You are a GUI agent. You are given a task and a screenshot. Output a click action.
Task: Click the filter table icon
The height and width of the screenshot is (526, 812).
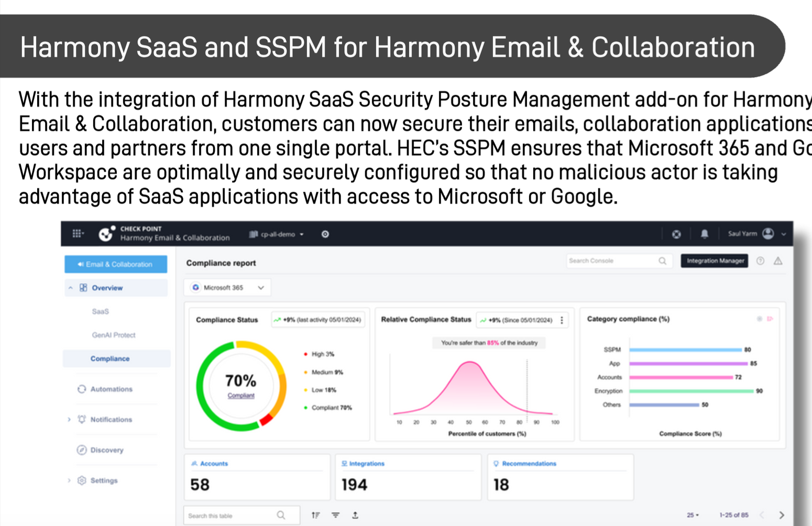335,516
